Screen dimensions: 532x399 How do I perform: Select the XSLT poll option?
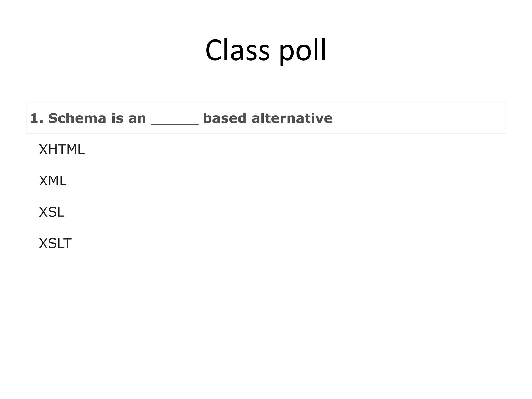[55, 243]
